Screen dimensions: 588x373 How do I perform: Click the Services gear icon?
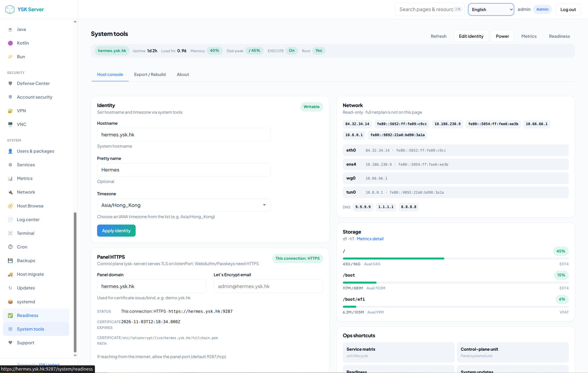pos(10,165)
